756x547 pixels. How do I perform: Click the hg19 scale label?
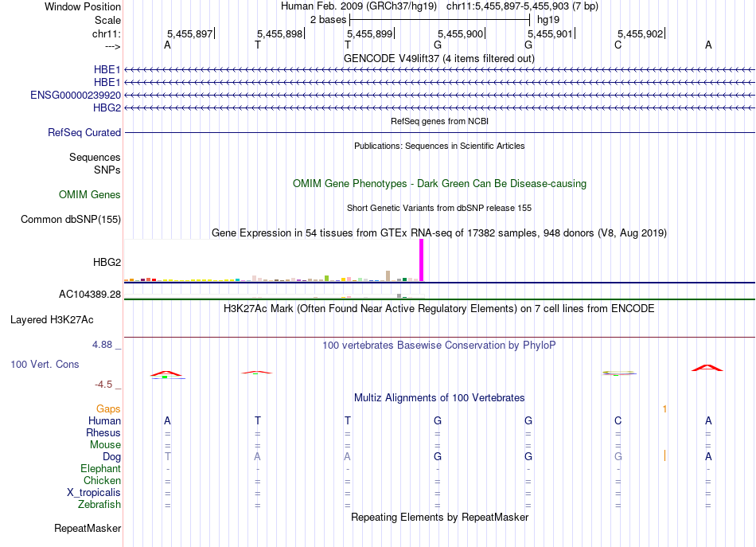click(x=548, y=20)
